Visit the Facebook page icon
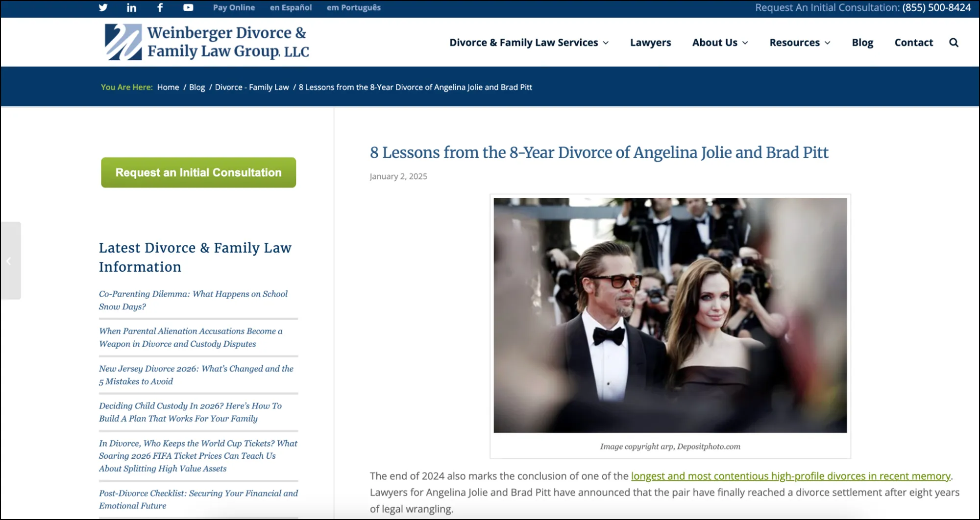Image resolution: width=980 pixels, height=520 pixels. click(159, 7)
